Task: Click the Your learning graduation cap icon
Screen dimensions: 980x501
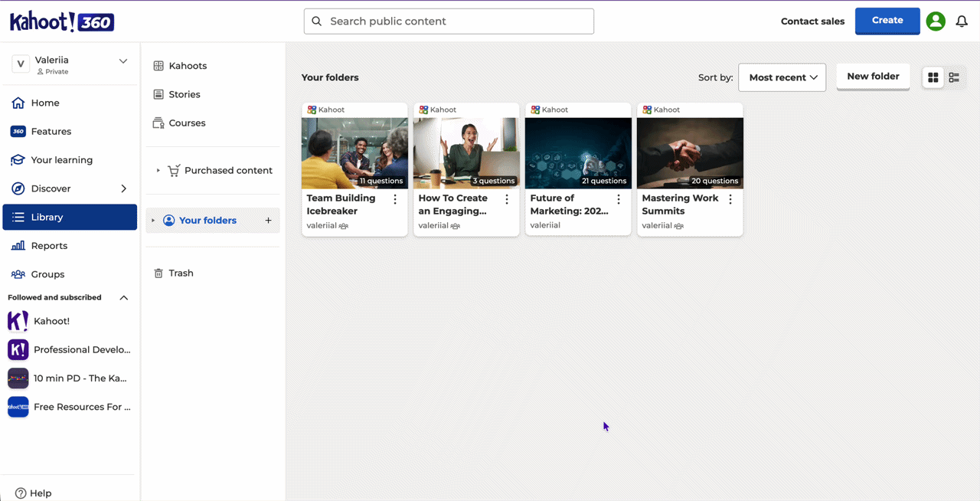Action: (x=18, y=160)
